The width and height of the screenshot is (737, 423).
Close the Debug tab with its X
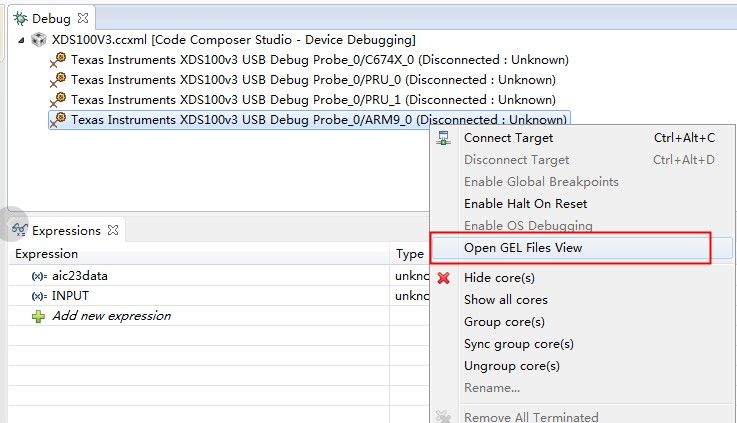(83, 18)
